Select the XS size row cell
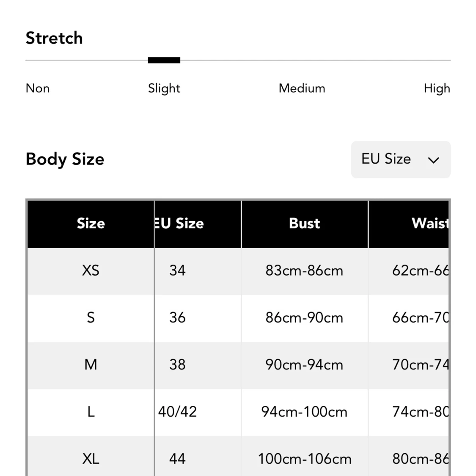 [91, 271]
